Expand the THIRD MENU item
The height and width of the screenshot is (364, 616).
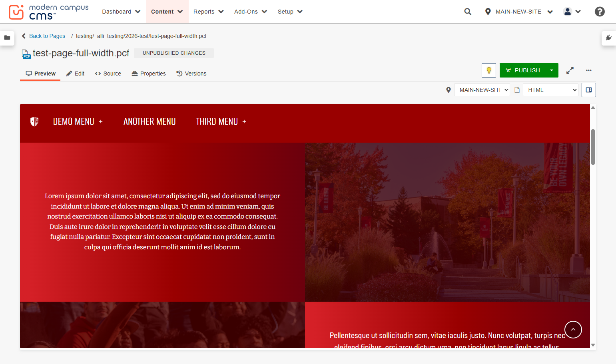pos(221,121)
